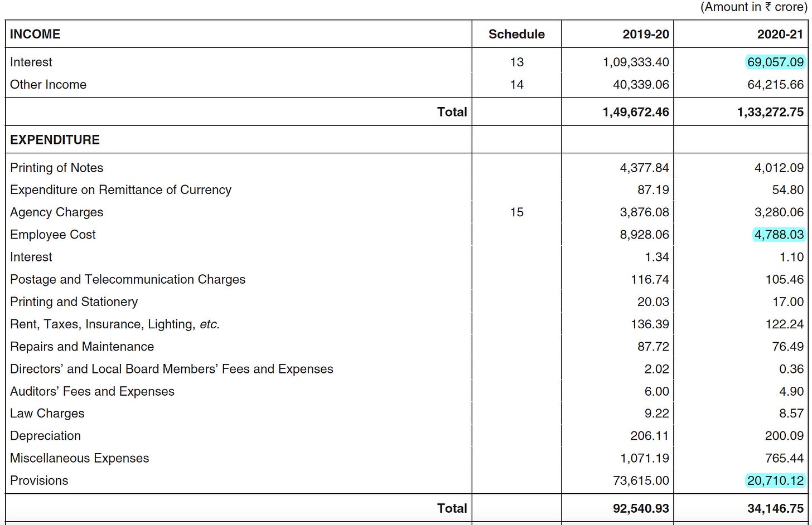Click the EXPENDITURE section heading
The width and height of the screenshot is (812, 525).
55,140
